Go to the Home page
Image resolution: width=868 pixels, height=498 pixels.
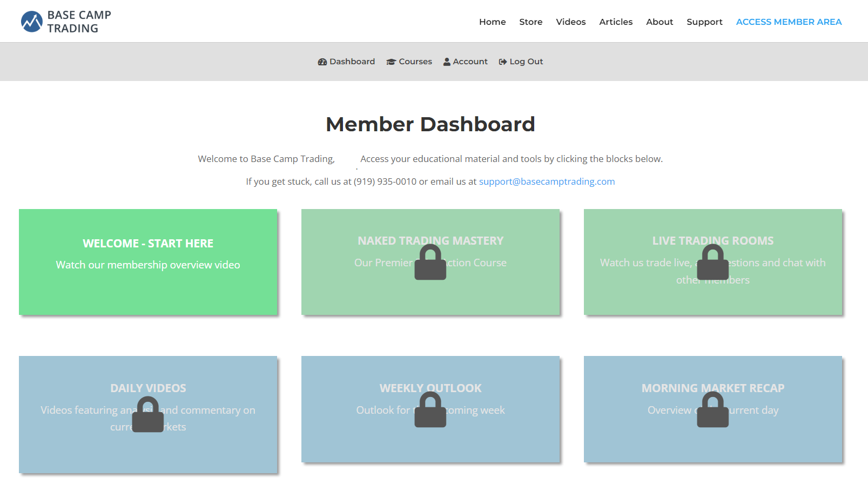click(493, 22)
